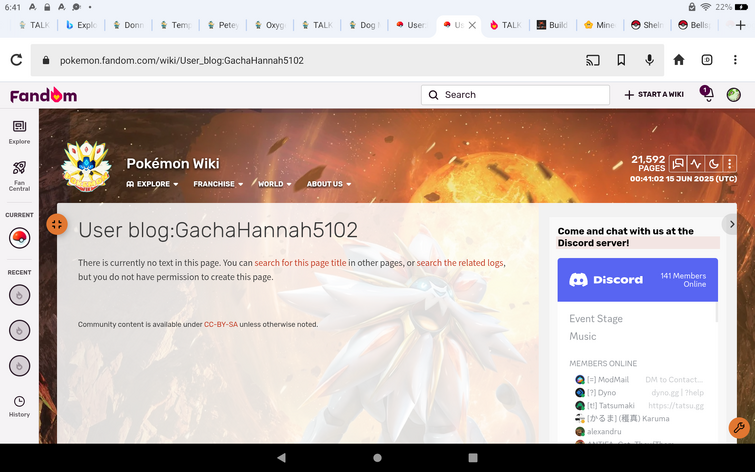Tap Android home circle button
Screen dimensions: 755x472
coord(378,458)
